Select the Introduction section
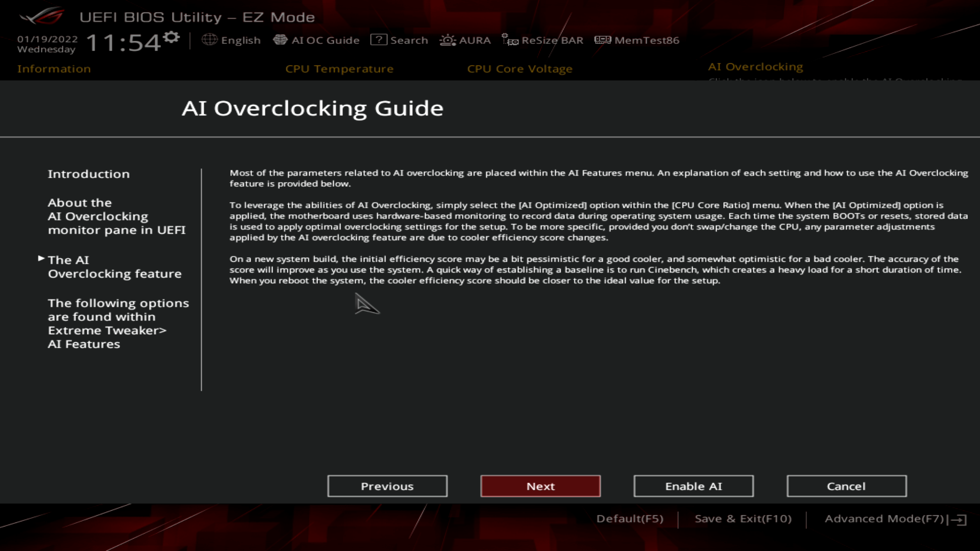 88,173
